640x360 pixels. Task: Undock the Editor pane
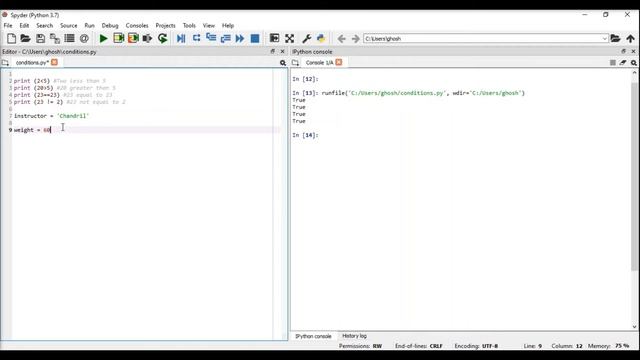click(x=273, y=51)
